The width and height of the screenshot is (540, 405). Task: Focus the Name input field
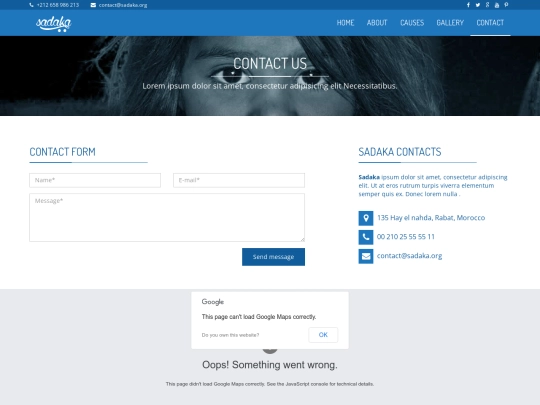pyautogui.click(x=95, y=180)
